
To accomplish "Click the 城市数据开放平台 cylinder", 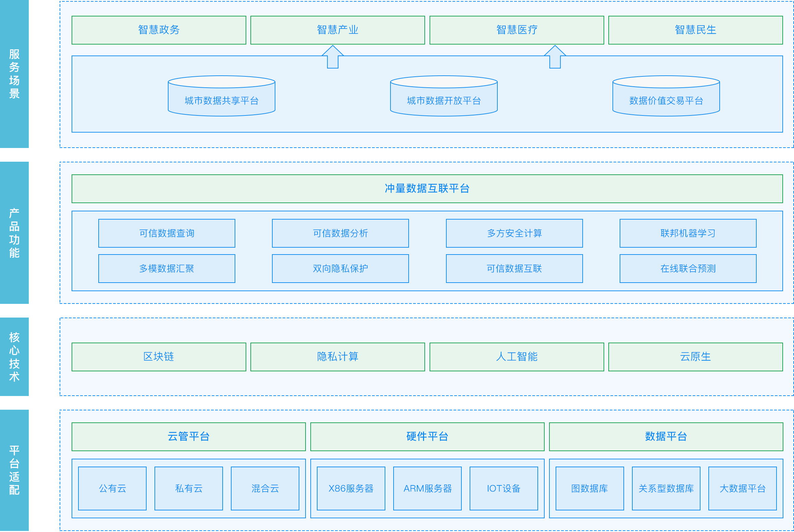I will [x=444, y=96].
